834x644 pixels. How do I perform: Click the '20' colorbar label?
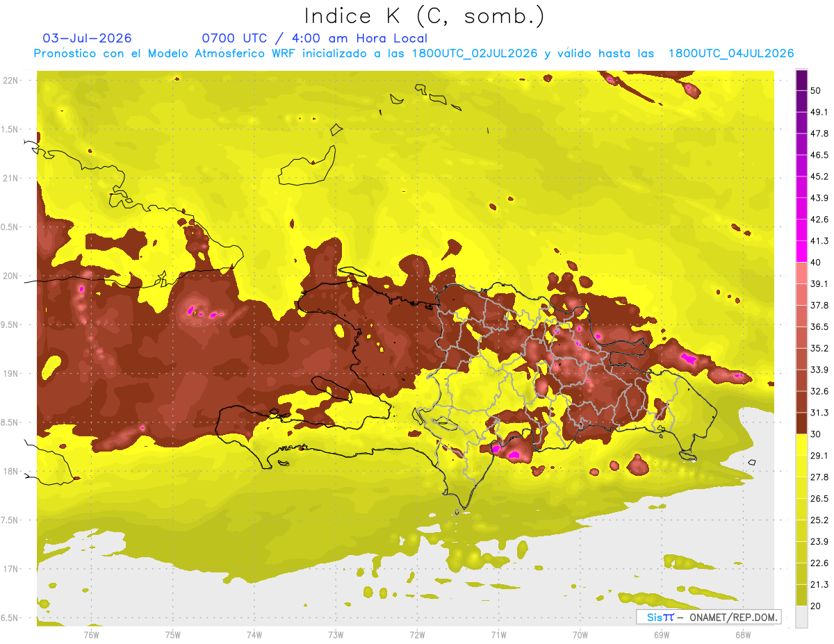point(816,605)
